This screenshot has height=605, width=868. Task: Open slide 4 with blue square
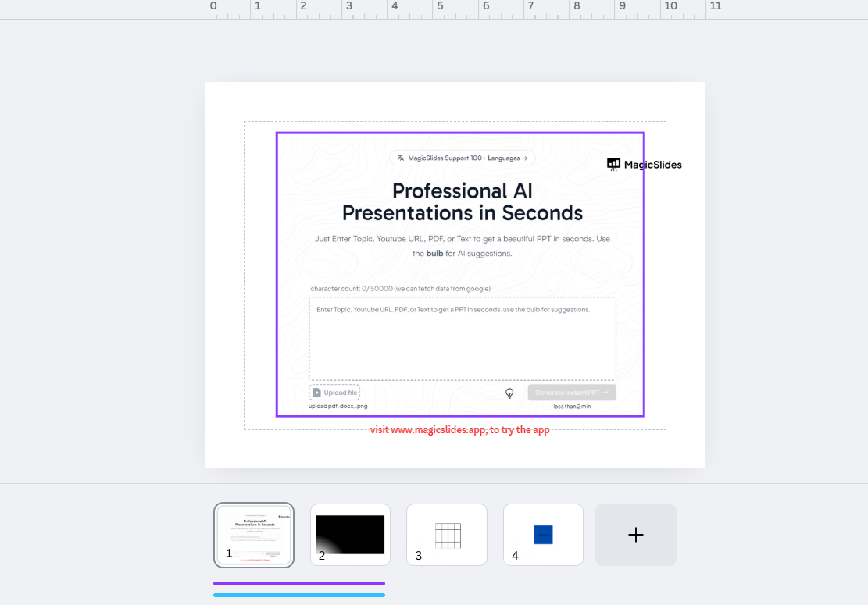(543, 535)
